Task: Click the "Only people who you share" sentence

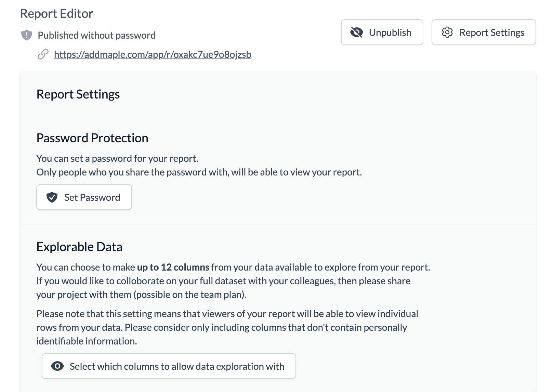Action: pos(199,172)
